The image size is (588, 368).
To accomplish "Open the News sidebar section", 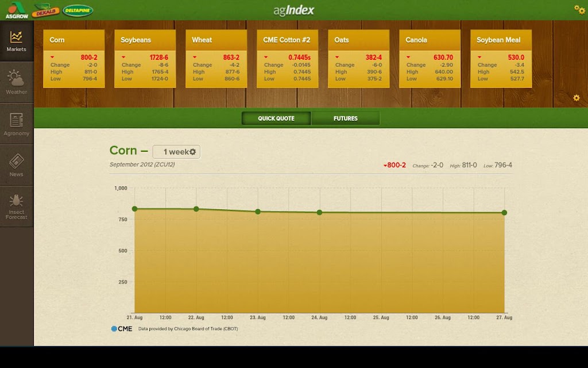I will click(17, 165).
